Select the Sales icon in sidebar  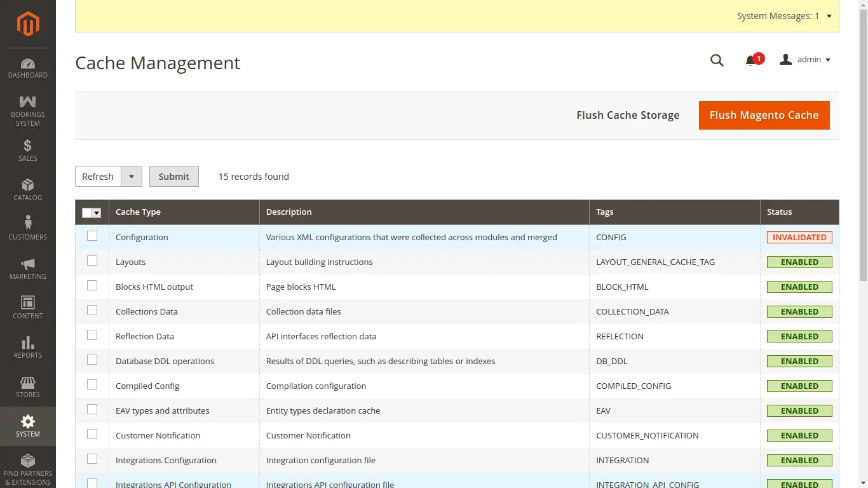pyautogui.click(x=27, y=150)
